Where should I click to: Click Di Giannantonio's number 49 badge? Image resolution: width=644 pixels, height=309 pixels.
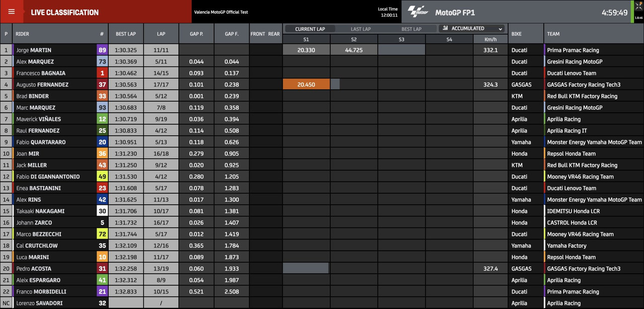click(x=102, y=177)
